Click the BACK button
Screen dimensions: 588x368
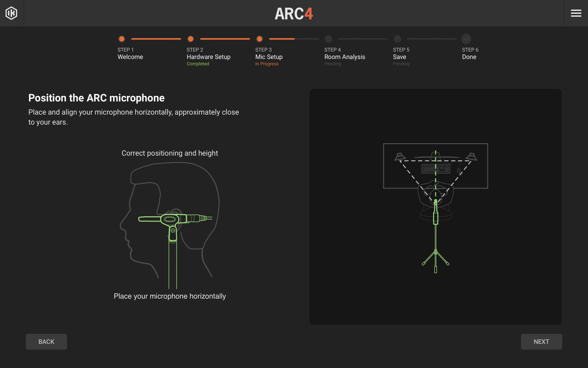click(46, 342)
